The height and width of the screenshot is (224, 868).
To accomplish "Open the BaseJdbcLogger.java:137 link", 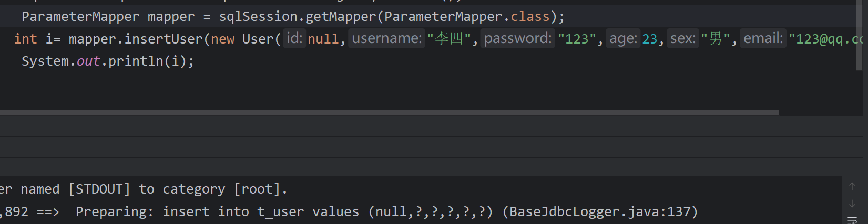I will click(x=599, y=212).
